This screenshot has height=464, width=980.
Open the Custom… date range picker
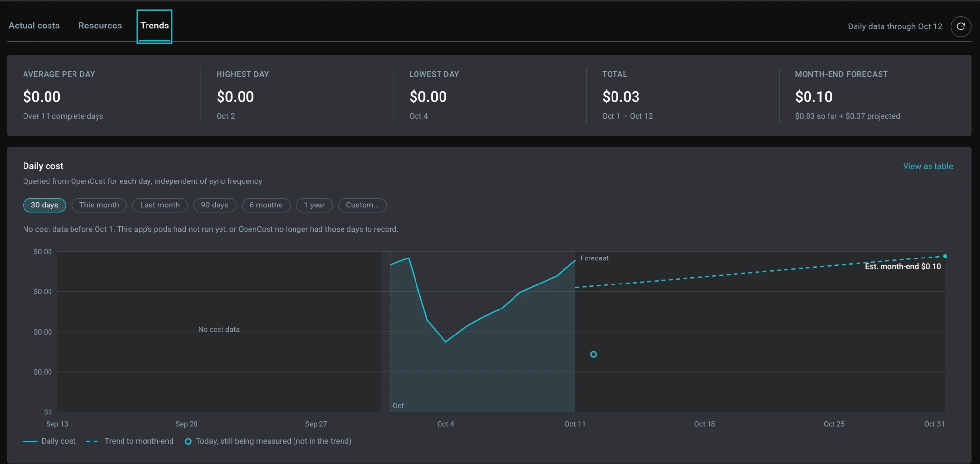(x=362, y=205)
